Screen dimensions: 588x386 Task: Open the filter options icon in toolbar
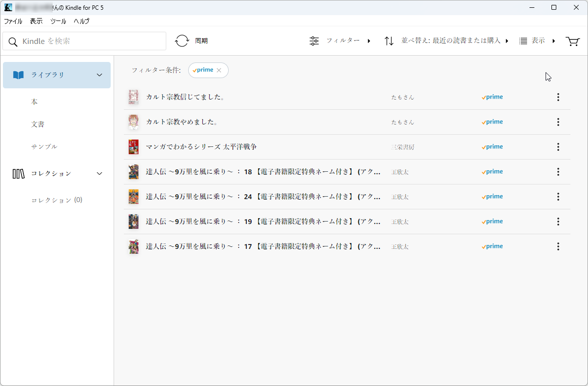314,41
